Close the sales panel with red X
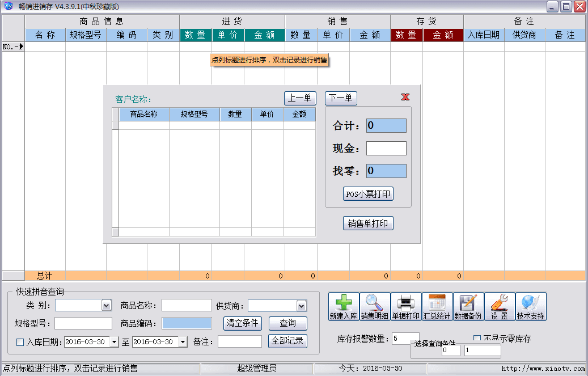The width and height of the screenshot is (588, 376). 405,98
